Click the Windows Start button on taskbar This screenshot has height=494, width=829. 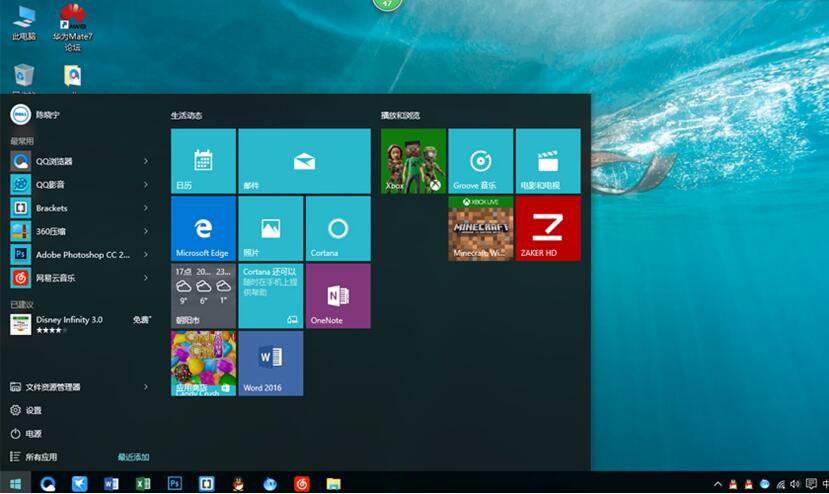click(x=15, y=483)
